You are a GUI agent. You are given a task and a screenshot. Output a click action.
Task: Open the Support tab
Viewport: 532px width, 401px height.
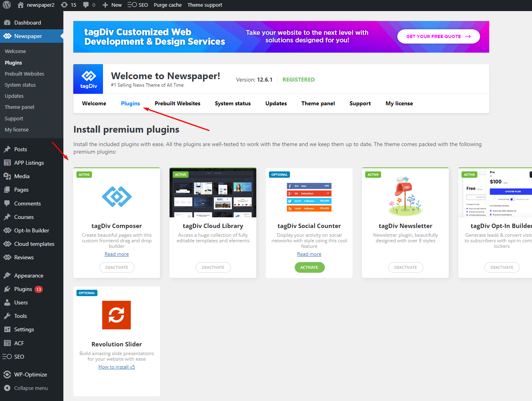click(360, 103)
